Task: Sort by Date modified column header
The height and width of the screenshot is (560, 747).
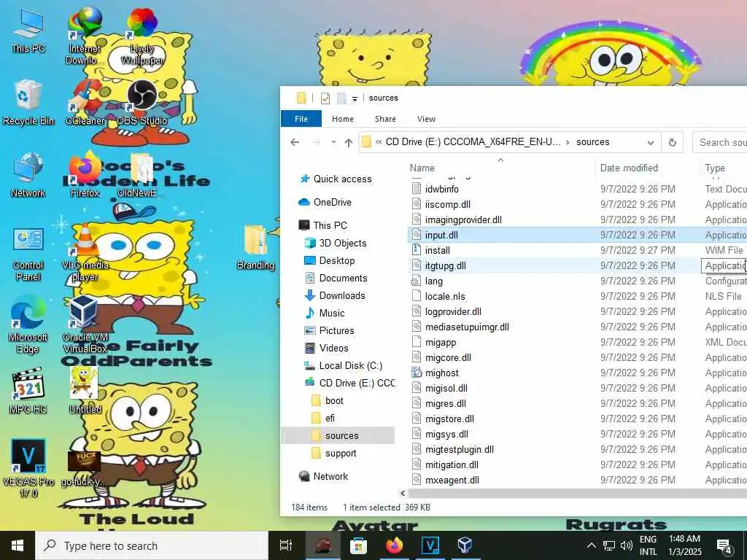Action: coord(648,168)
